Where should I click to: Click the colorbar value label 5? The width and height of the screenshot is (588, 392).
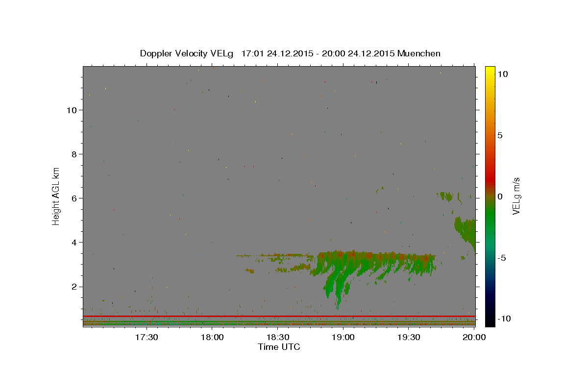[x=499, y=135]
